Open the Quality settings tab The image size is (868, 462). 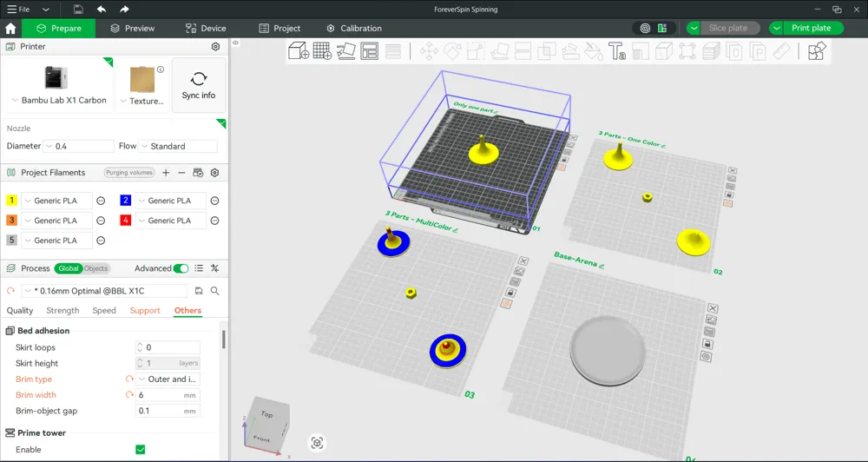click(20, 311)
